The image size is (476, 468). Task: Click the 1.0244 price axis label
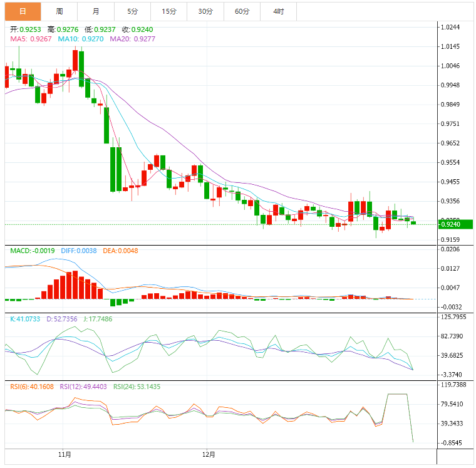click(x=450, y=28)
